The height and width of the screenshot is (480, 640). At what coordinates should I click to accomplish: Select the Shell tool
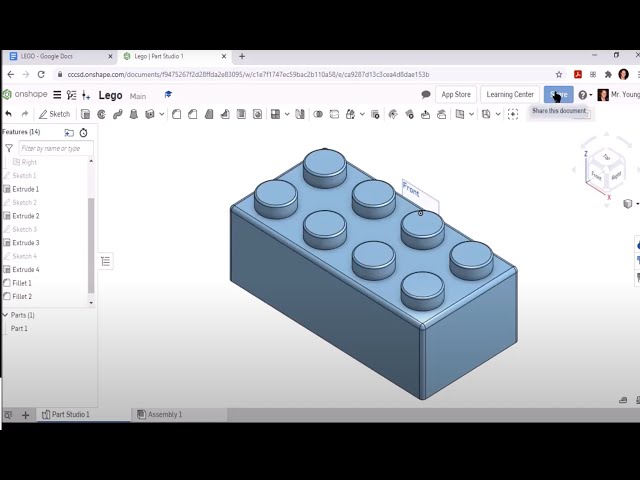241,114
